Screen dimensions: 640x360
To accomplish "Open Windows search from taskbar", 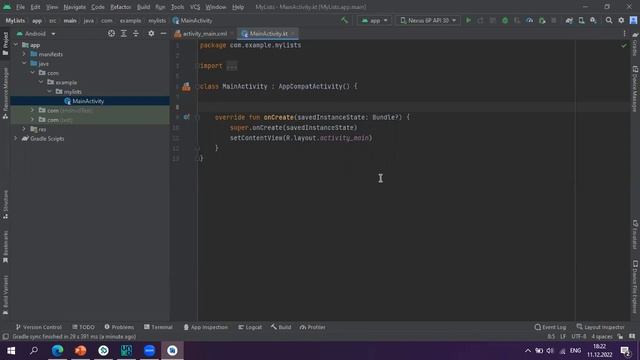I will click(34, 351).
